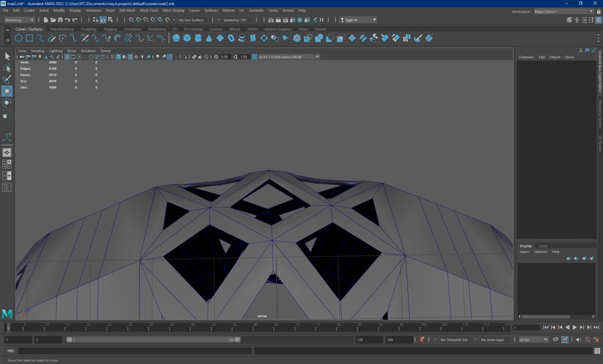Select the NURBS circle tool on shelf

[18, 38]
